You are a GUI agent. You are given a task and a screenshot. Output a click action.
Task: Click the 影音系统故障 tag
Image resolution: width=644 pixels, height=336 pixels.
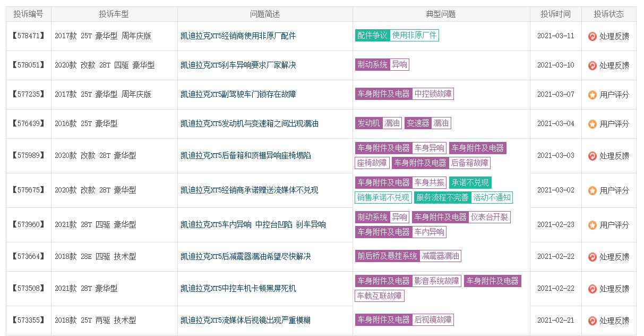[x=436, y=281]
